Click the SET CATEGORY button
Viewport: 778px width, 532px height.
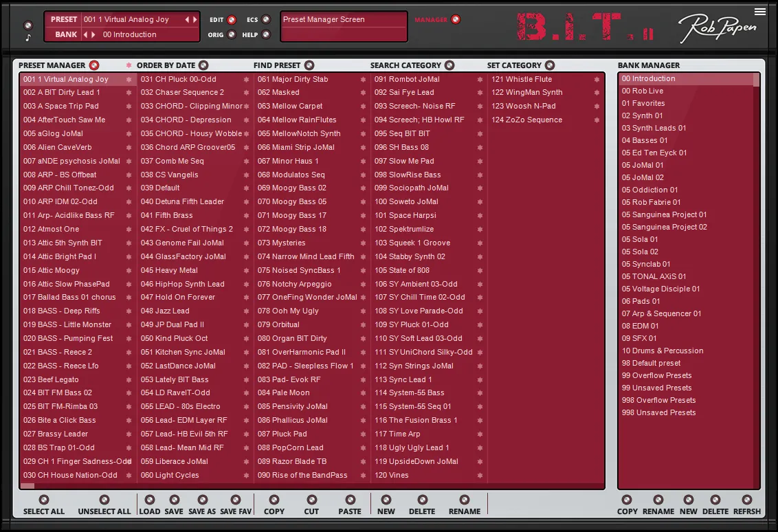[x=550, y=65]
